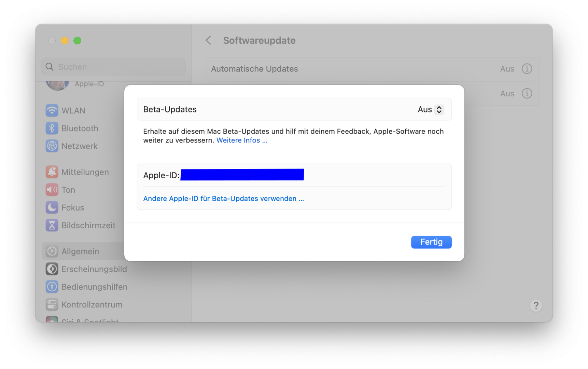Open the Beta-Updates Aus dropdown
The height and width of the screenshot is (369, 588).
(431, 109)
